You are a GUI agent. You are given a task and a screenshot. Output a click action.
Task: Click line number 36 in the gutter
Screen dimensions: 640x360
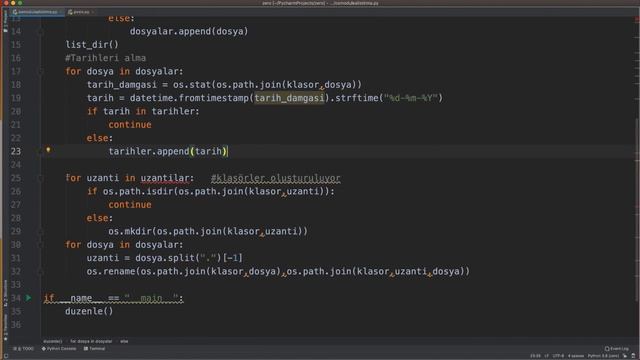click(x=16, y=325)
